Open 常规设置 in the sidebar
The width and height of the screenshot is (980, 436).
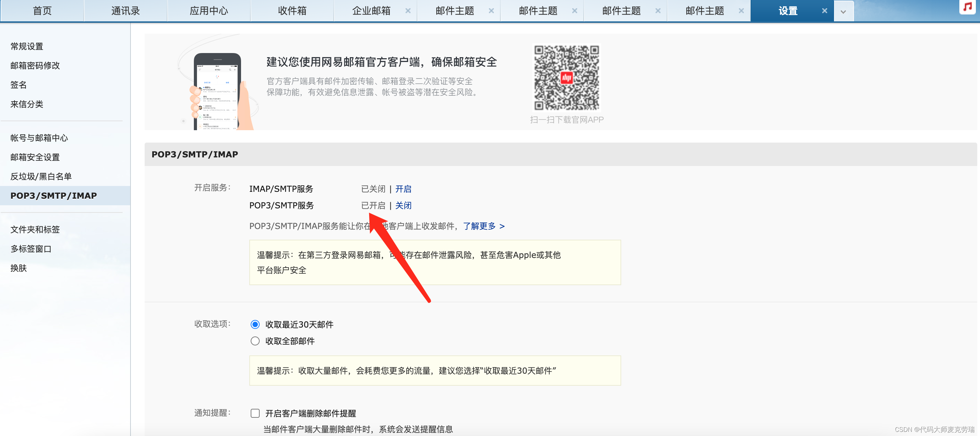coord(27,46)
